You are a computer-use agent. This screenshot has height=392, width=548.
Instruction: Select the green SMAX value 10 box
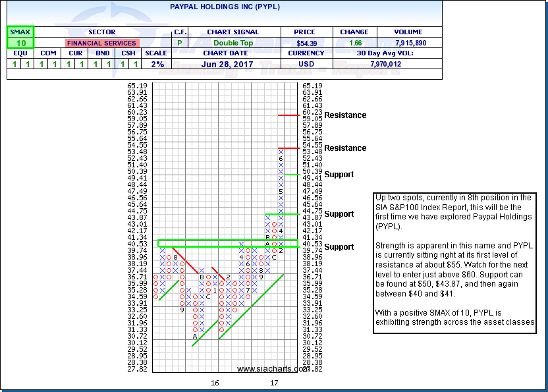[x=19, y=43]
